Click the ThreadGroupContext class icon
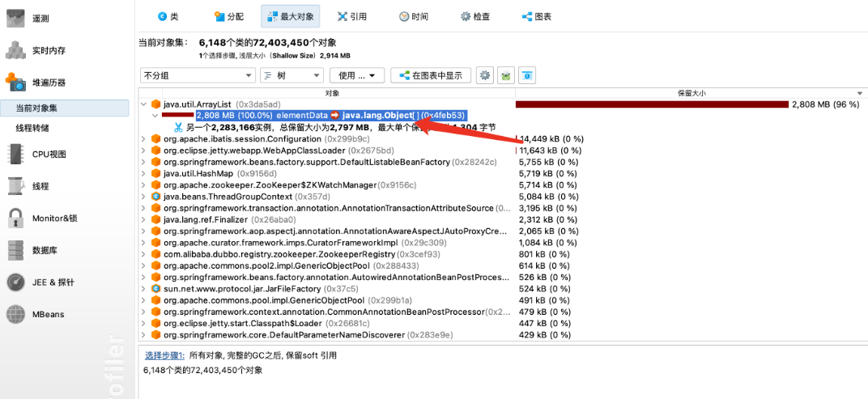This screenshot has width=868, height=399. click(156, 197)
